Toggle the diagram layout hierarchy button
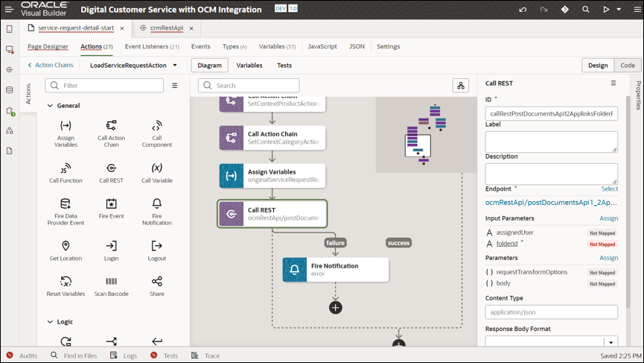This screenshot has height=363, width=644. (x=461, y=86)
